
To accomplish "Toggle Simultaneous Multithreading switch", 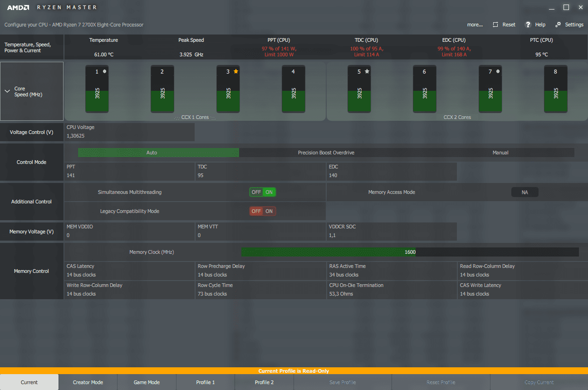I will coord(263,192).
